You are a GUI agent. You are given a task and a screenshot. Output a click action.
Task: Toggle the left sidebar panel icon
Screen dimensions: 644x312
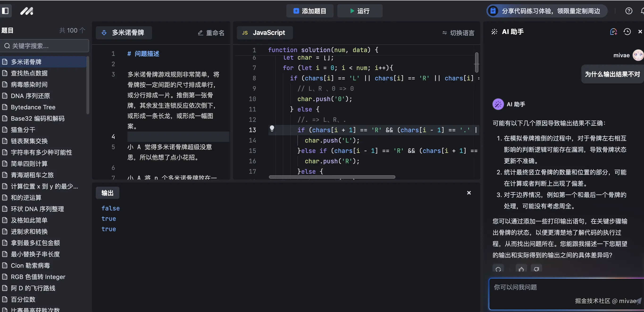click(5, 11)
